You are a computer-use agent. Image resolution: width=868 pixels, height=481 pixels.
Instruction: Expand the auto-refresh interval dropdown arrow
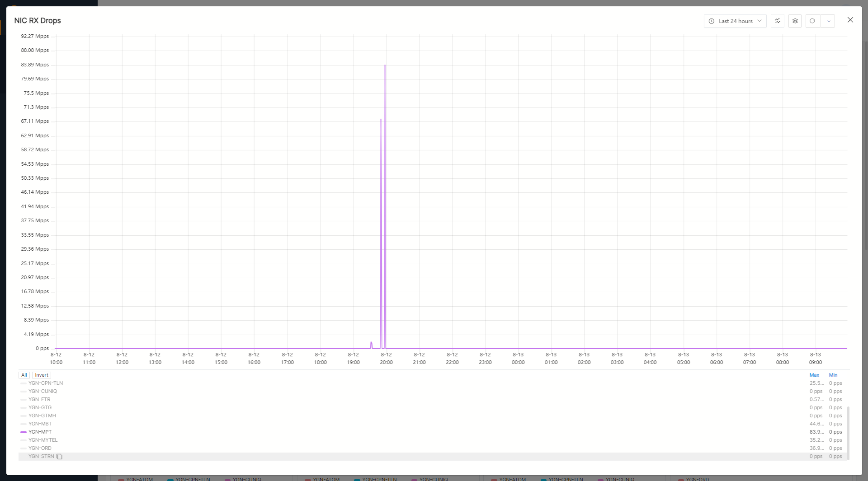[x=828, y=21]
